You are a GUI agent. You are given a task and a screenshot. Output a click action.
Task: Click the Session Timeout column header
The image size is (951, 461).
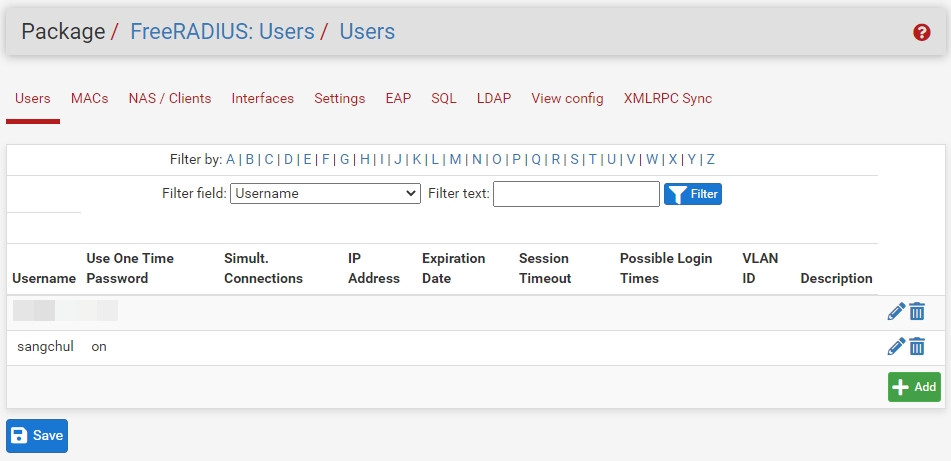pyautogui.click(x=545, y=269)
